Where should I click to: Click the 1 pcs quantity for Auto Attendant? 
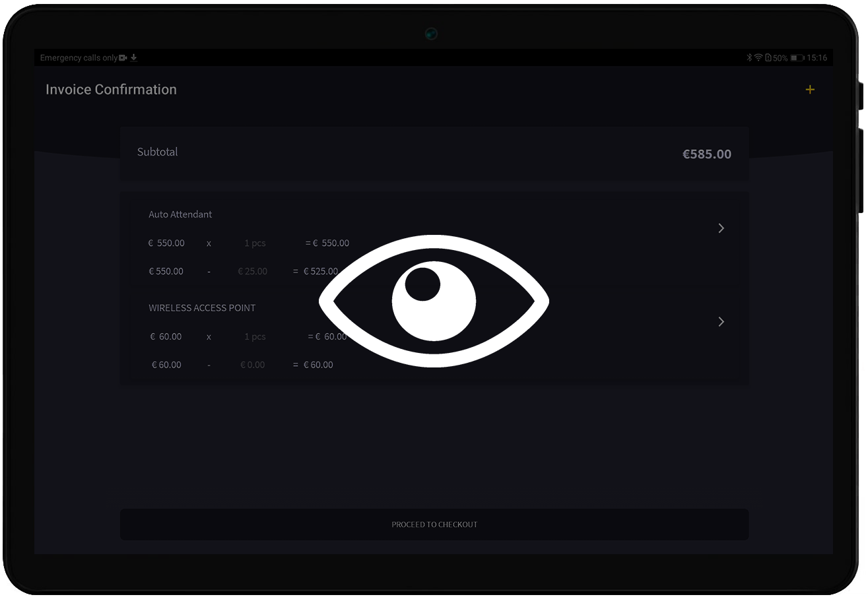click(x=255, y=243)
